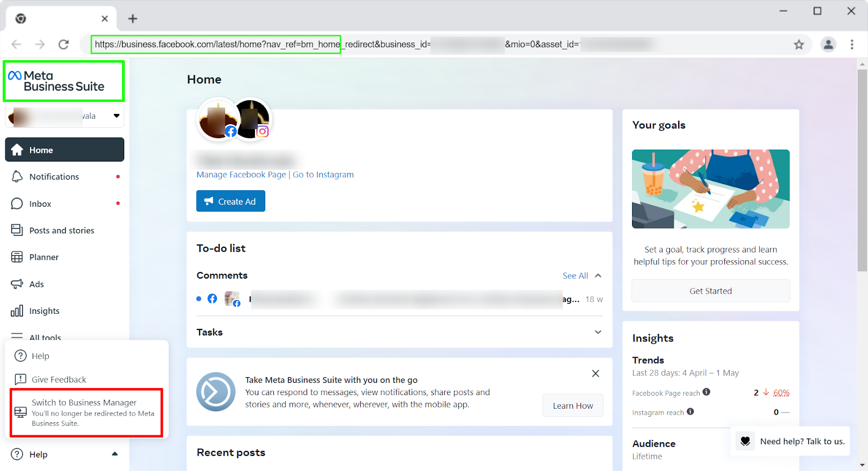Image resolution: width=868 pixels, height=471 pixels.
Task: Click the Help question mark popup icon
Action: click(x=21, y=356)
